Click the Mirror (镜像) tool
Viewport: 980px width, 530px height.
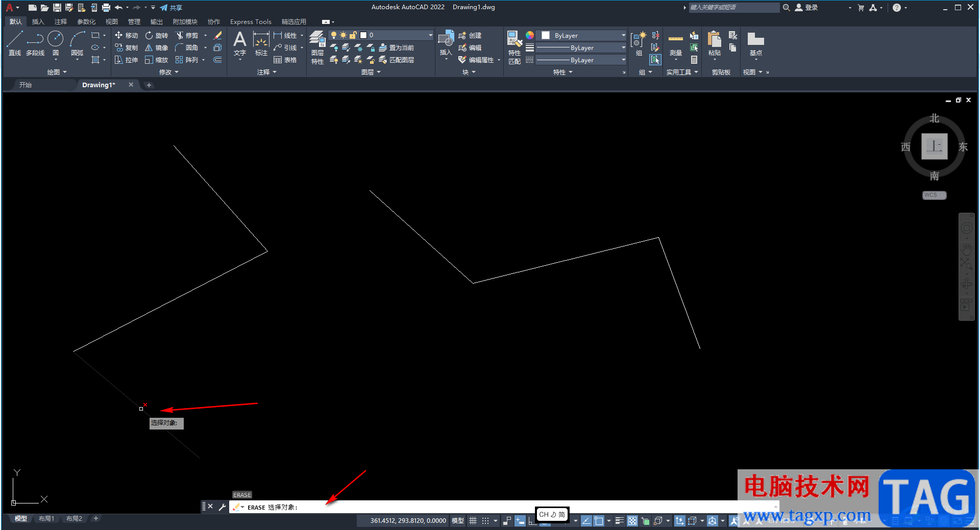(x=156, y=47)
